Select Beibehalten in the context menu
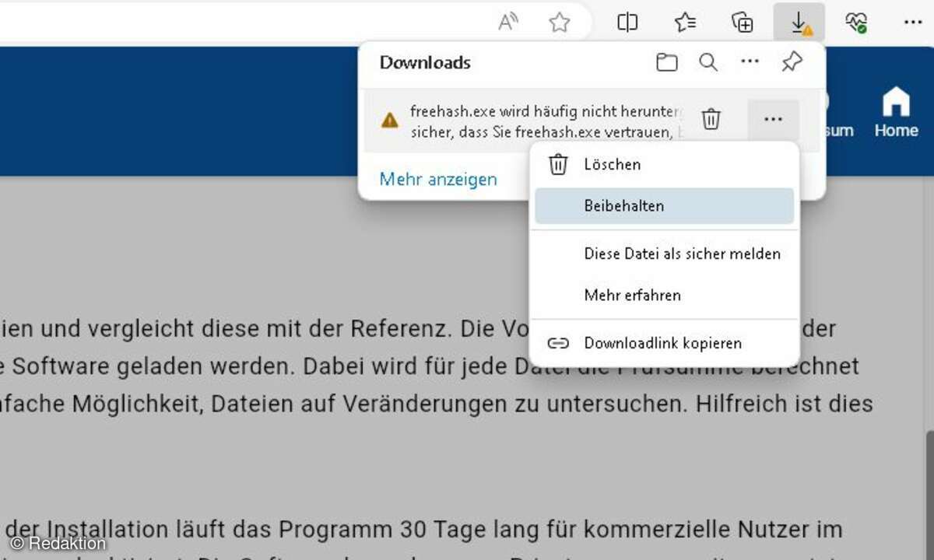Screen dimensions: 934x560 (x=665, y=206)
